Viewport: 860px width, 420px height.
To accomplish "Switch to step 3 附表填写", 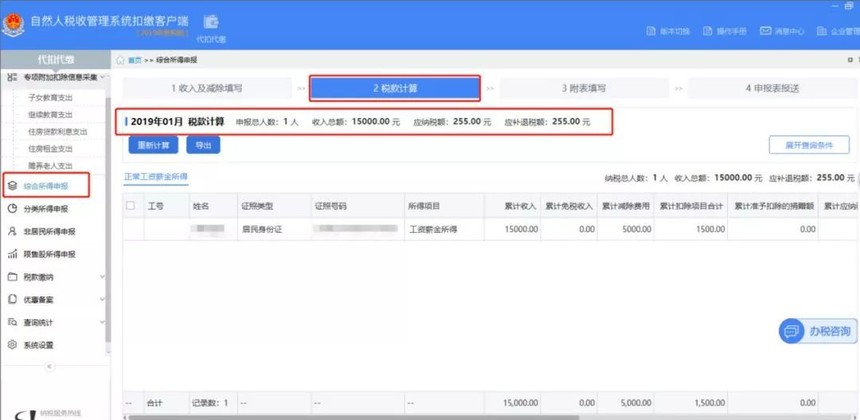I will click(x=583, y=88).
